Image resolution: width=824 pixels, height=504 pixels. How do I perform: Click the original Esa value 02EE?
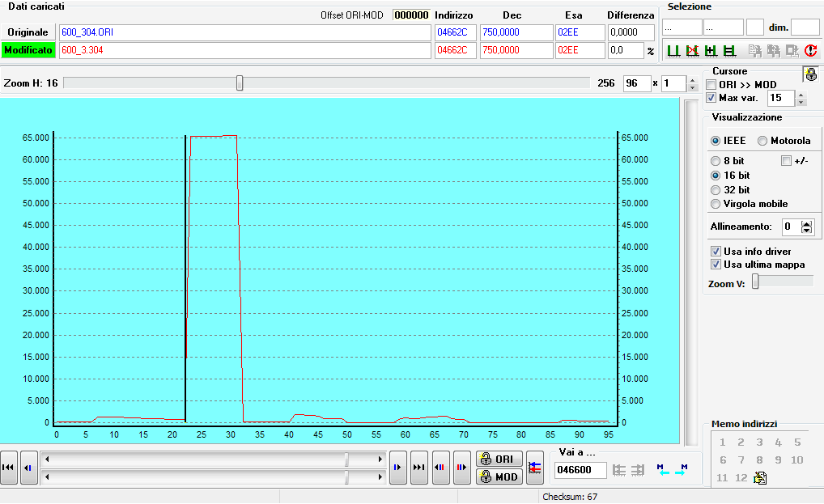coord(580,32)
